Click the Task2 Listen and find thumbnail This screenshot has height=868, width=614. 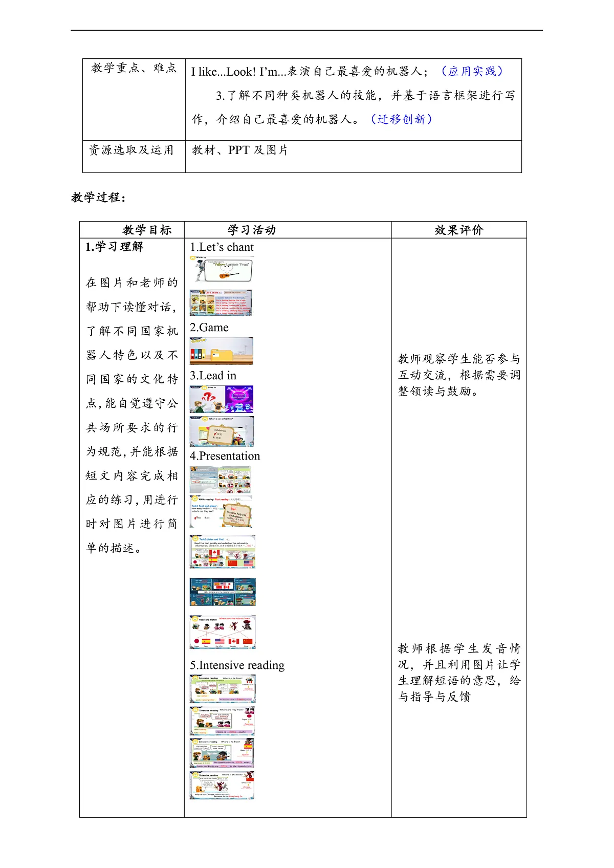(223, 552)
